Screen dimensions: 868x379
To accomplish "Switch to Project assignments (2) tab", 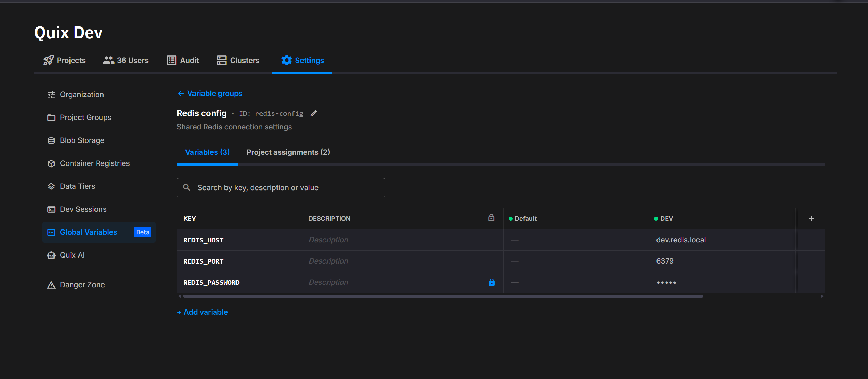I will [288, 152].
